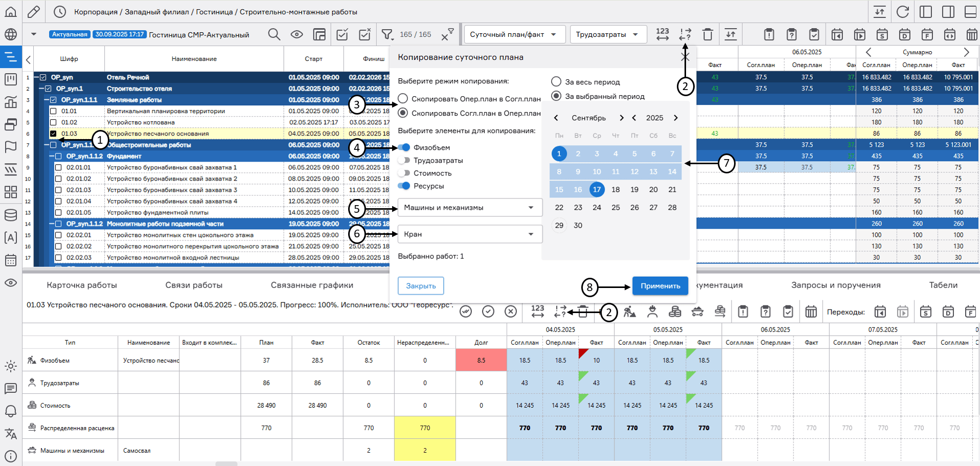The width and height of the screenshot is (980, 466).
Task: Click the history clock icon
Action: coord(60,12)
